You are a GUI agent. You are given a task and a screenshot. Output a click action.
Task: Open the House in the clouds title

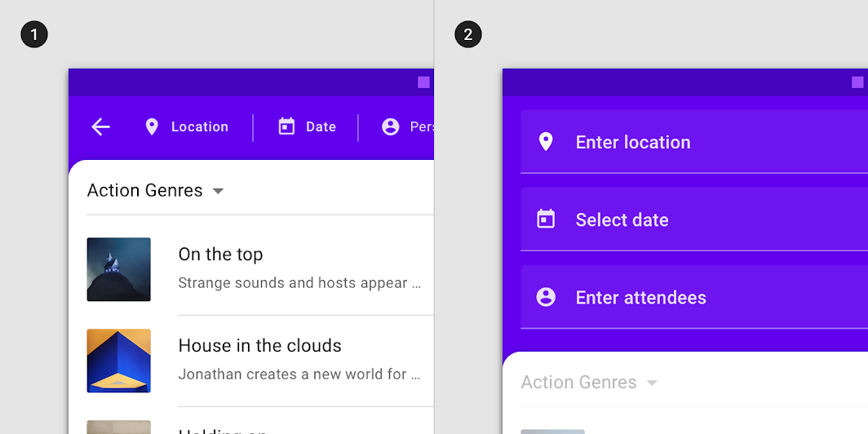pos(259,346)
